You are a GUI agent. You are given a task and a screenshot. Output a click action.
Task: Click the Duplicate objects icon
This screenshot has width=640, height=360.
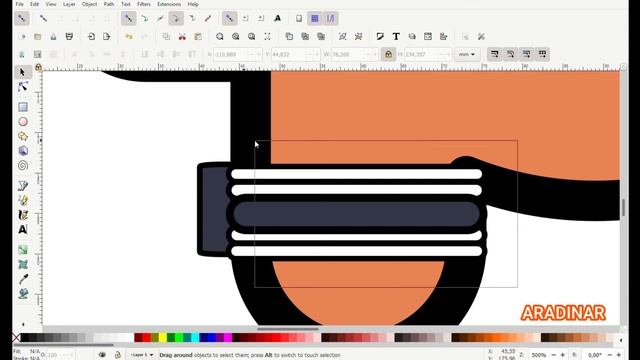(x=289, y=37)
